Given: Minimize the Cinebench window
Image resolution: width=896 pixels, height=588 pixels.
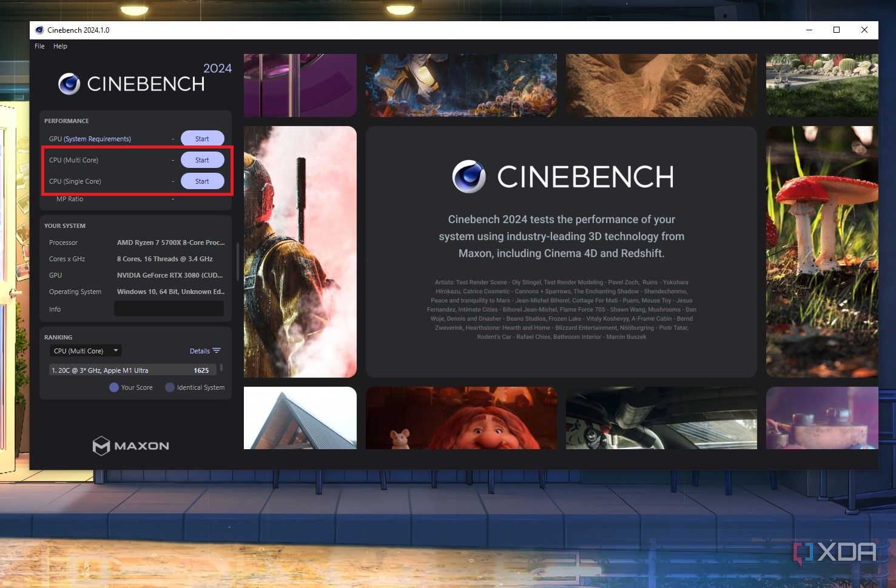Looking at the screenshot, I should click(809, 30).
